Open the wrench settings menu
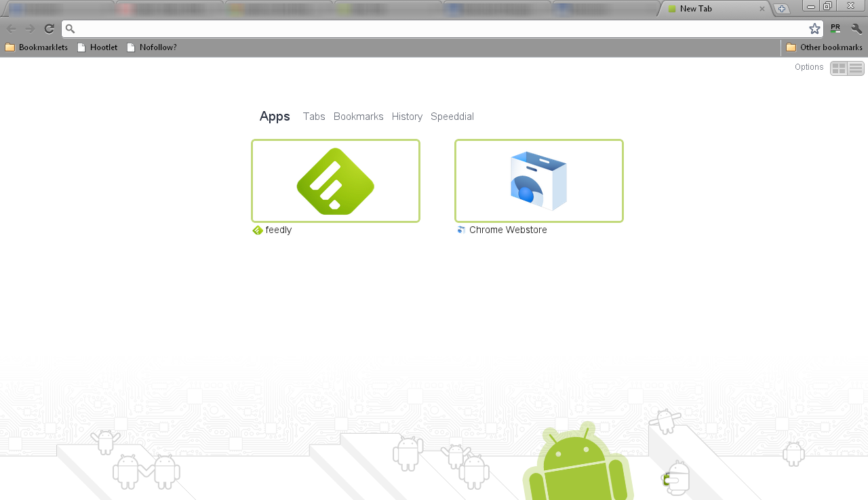Image resolution: width=868 pixels, height=500 pixels. click(x=856, y=28)
